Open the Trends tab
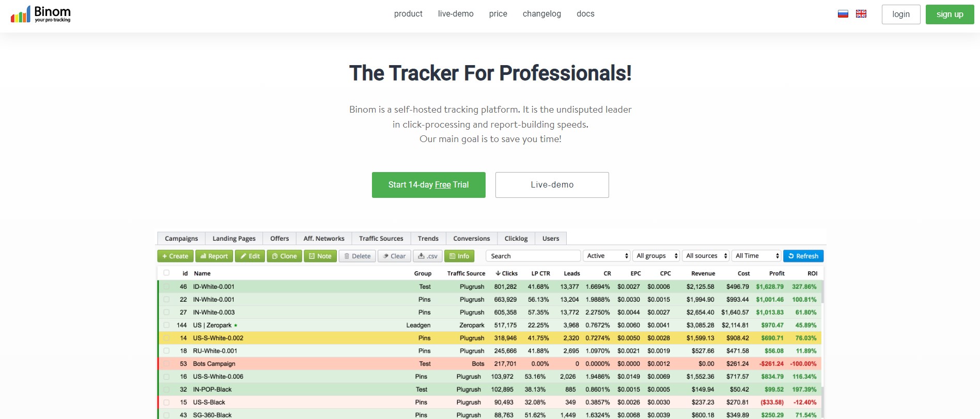 [x=428, y=238]
